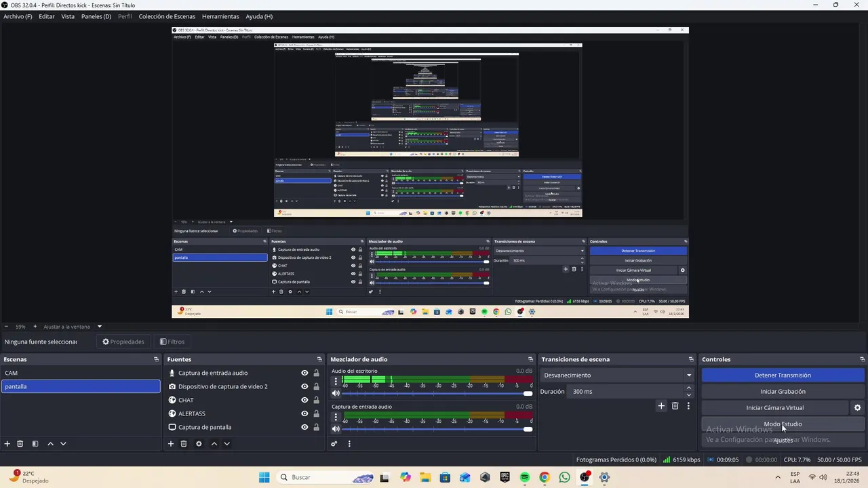Toggle visibility of the CHAT source
Screen dimensions: 868x488
coord(304,400)
